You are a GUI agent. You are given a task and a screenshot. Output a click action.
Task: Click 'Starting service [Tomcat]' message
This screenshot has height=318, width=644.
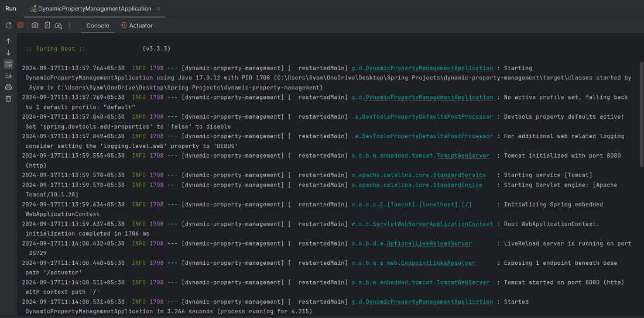(x=548, y=175)
